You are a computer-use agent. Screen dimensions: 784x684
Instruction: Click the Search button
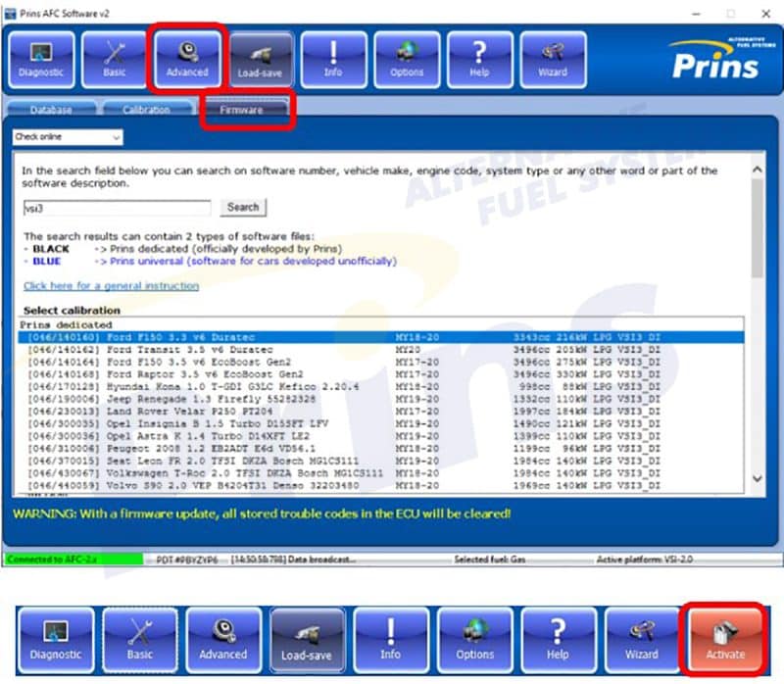pos(242,207)
